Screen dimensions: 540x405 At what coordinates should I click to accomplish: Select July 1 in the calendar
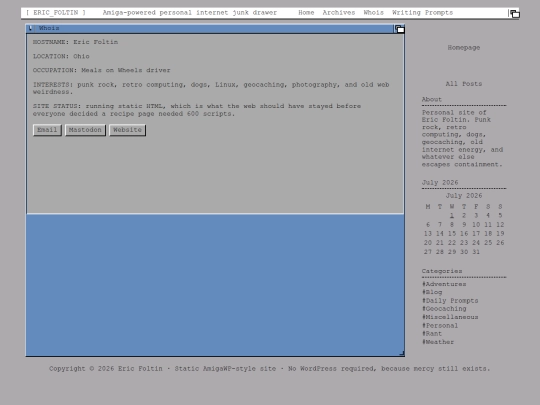[451, 216]
